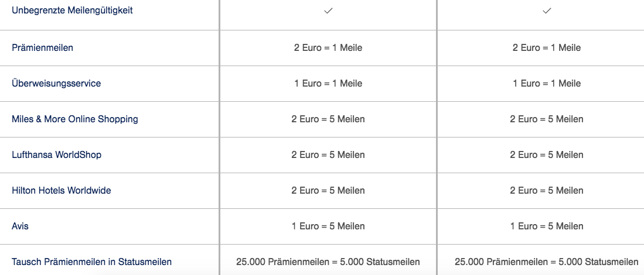Viewport: 644px width, 275px height.
Task: Select Lufthansa WorldShop row label
Action: point(57,154)
